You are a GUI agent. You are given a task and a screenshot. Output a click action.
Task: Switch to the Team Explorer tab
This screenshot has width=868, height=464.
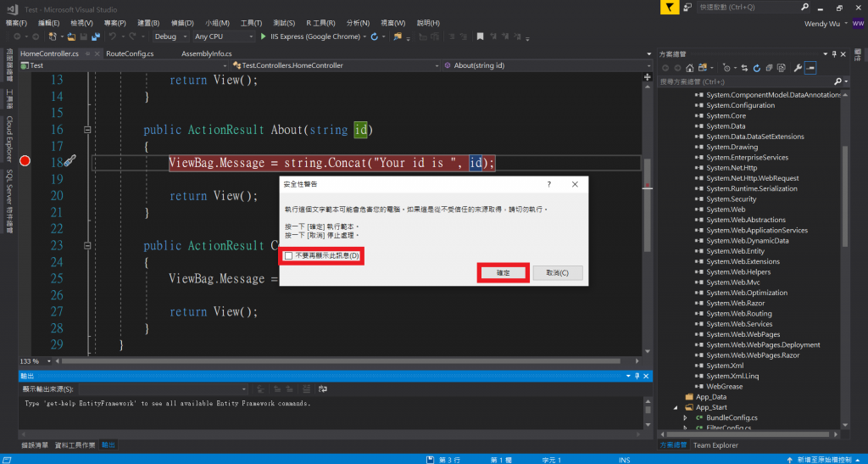(715, 445)
